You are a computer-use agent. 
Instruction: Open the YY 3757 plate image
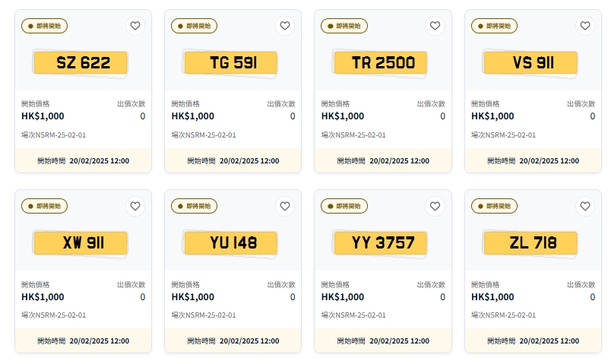click(x=383, y=242)
